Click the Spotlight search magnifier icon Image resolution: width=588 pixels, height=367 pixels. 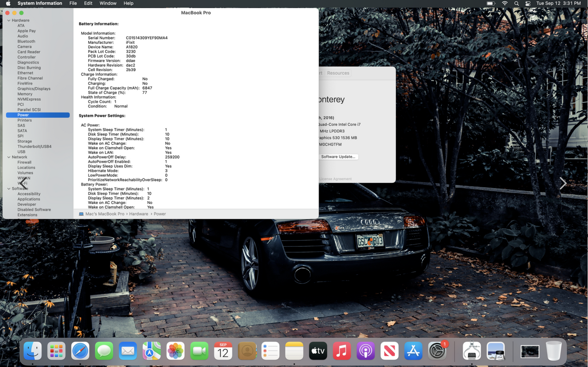[516, 3]
